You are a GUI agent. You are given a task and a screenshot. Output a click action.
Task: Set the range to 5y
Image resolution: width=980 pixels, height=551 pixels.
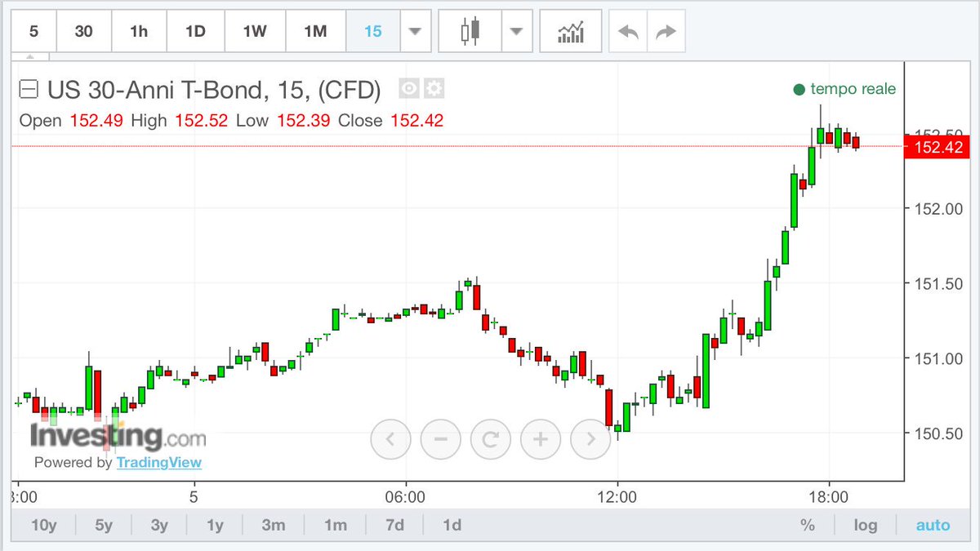pyautogui.click(x=104, y=525)
